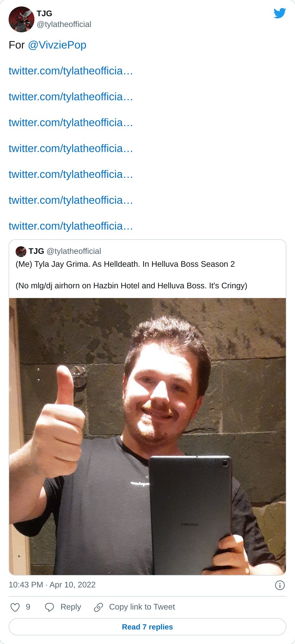Click the Reply label

71,607
